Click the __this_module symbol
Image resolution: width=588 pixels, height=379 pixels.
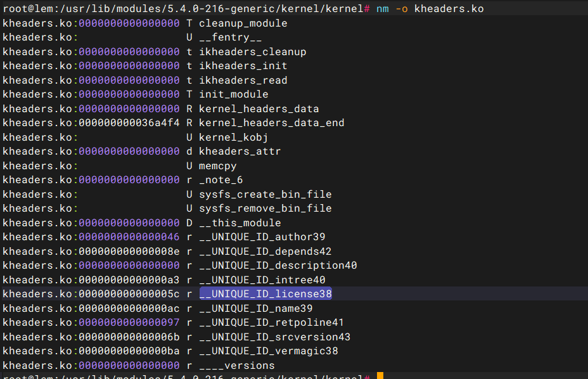[x=240, y=223]
